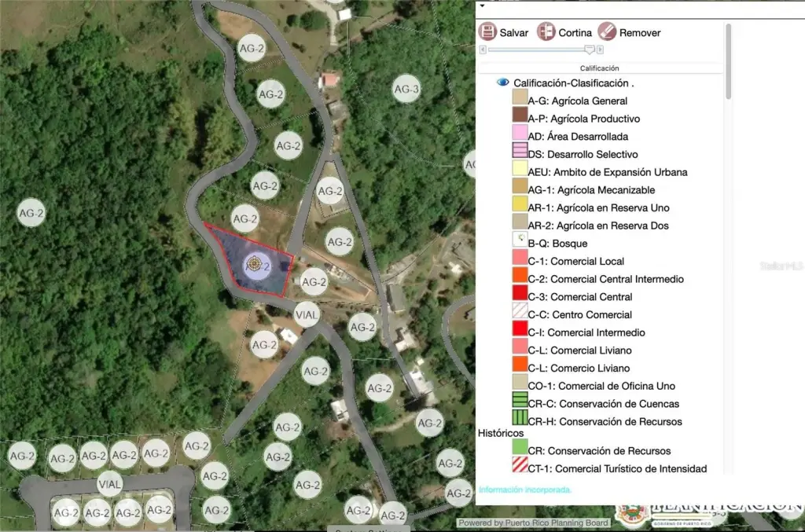Screen dimensions: 805x532
Task: Click the Salvar floppy disk icon
Action: pos(487,32)
